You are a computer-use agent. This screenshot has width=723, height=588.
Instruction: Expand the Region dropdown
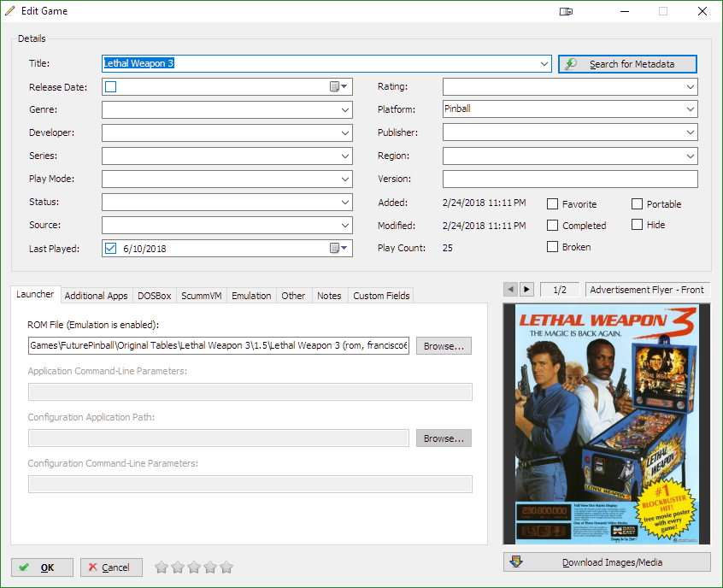click(x=690, y=156)
